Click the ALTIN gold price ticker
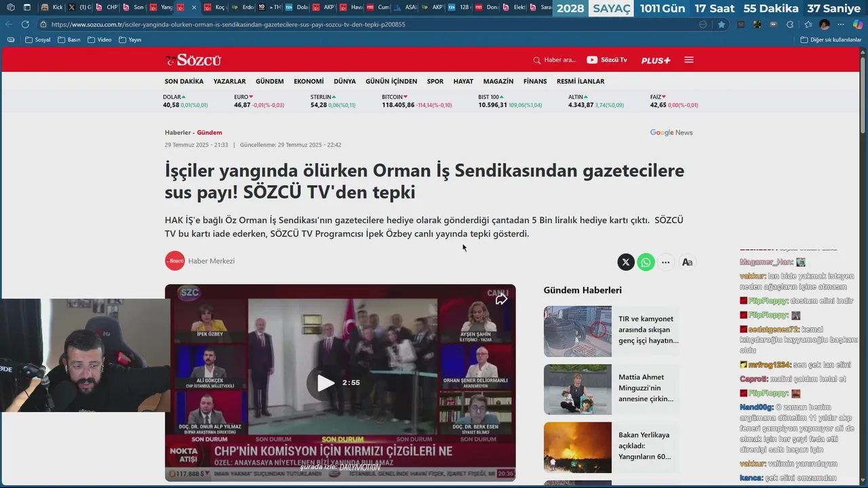This screenshot has height=488, width=868. [x=596, y=101]
